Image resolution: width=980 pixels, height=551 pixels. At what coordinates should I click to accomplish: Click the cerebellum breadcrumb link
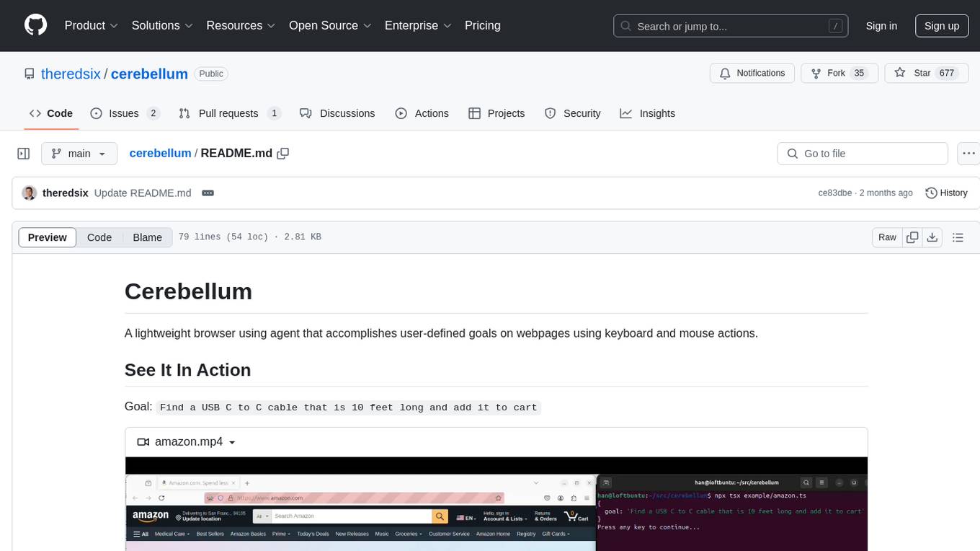160,154
